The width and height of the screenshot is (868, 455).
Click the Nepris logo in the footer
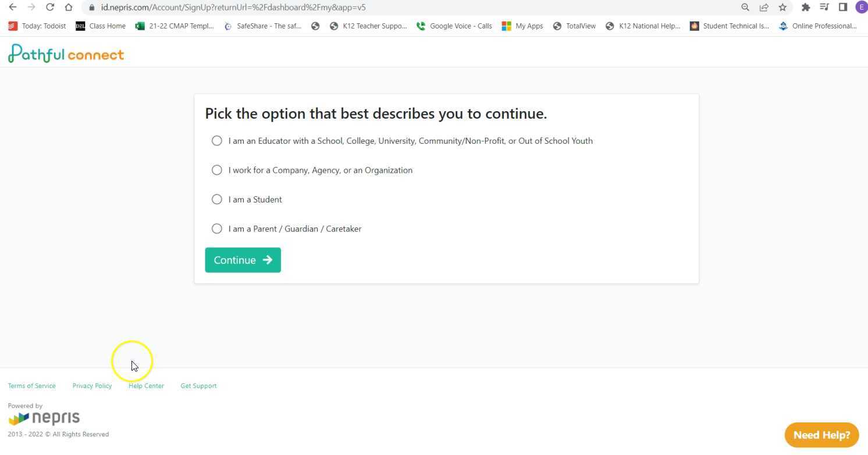pyautogui.click(x=44, y=417)
